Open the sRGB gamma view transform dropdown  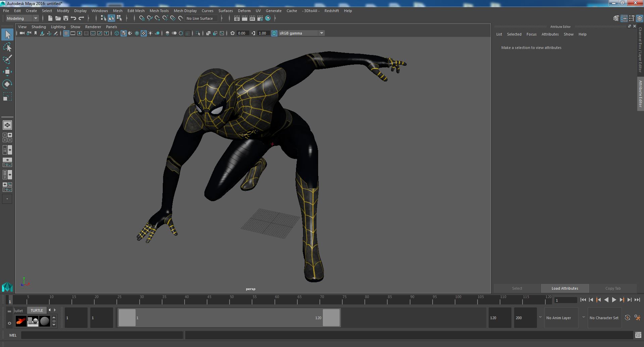pos(321,33)
